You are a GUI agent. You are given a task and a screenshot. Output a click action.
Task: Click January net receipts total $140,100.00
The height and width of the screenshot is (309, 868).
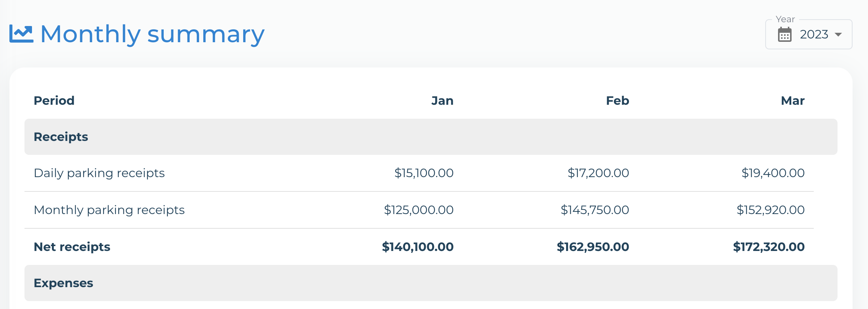(418, 247)
